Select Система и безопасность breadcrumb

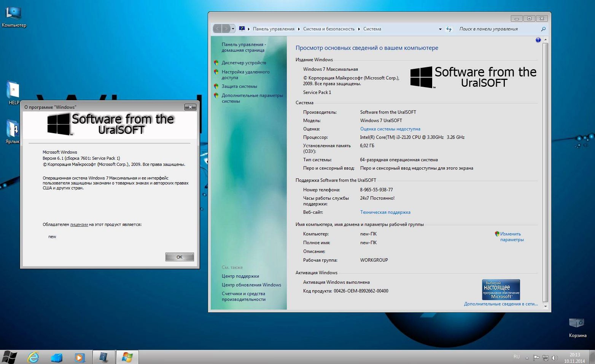pyautogui.click(x=329, y=29)
